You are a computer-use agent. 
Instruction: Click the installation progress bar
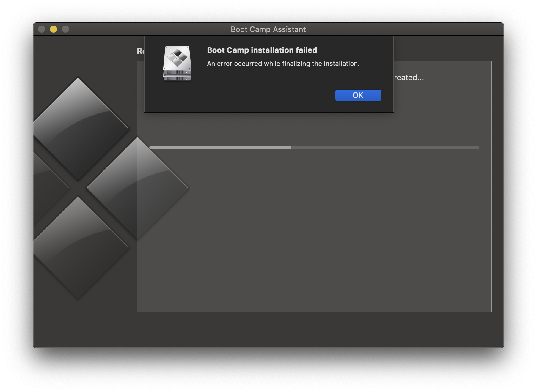[x=314, y=148]
